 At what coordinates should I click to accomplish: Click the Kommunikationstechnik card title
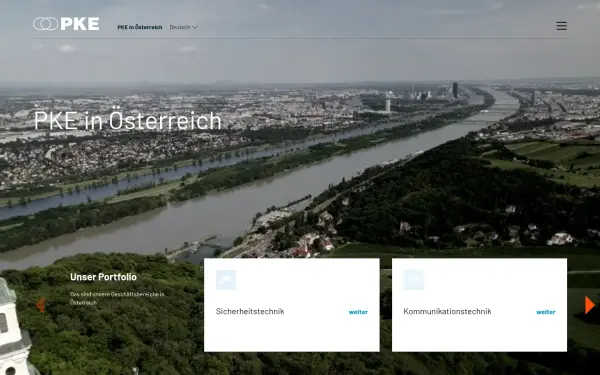[x=447, y=311]
